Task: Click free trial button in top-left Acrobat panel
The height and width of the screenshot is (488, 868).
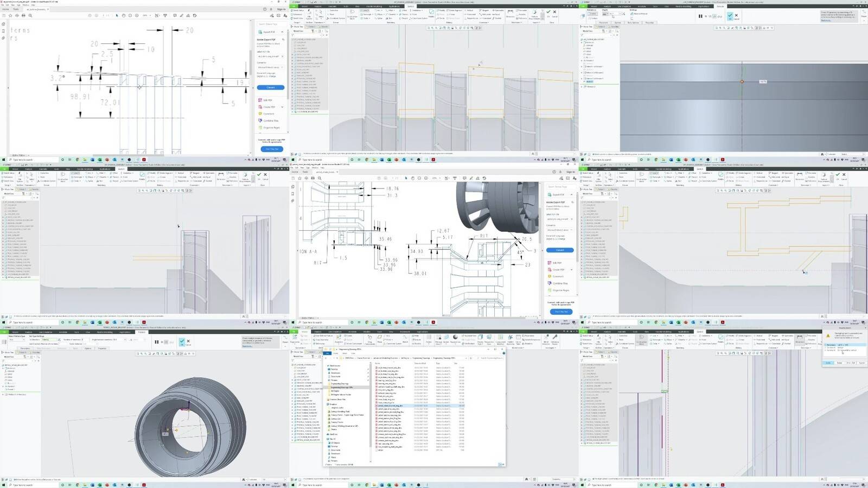Action: 272,149
